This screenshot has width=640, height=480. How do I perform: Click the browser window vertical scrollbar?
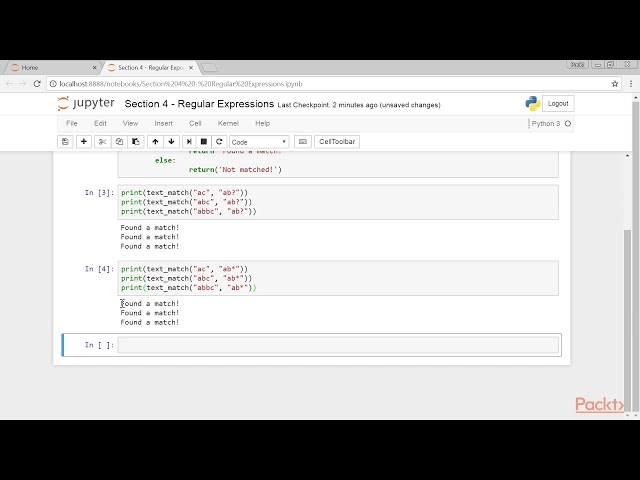point(636,255)
